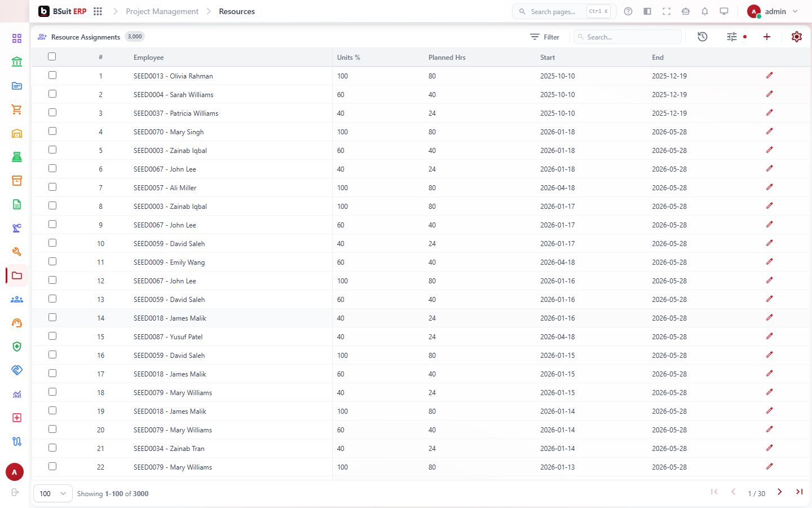Click the cell SEED0070 - Mary Singh

[169, 132]
